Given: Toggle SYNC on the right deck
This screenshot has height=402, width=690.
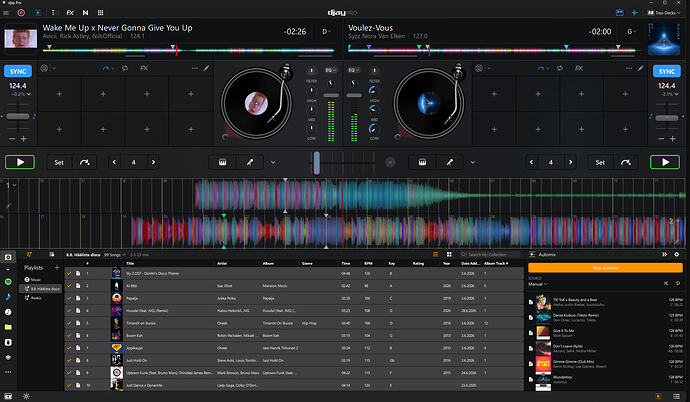Looking at the screenshot, I should point(667,71).
